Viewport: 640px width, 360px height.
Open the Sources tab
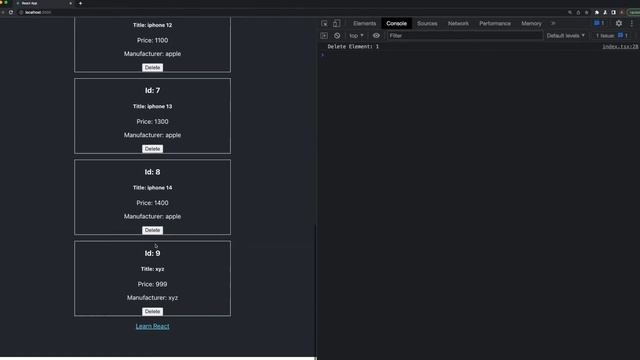427,24
